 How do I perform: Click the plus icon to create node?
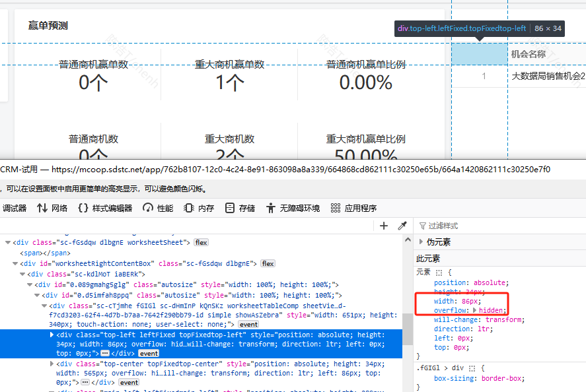(384, 226)
